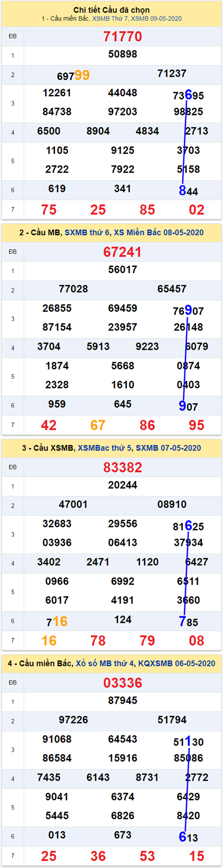Image resolution: width=223 pixels, height=868 pixels.
Task: Select red seventh prize number 75
Action: coord(49,210)
